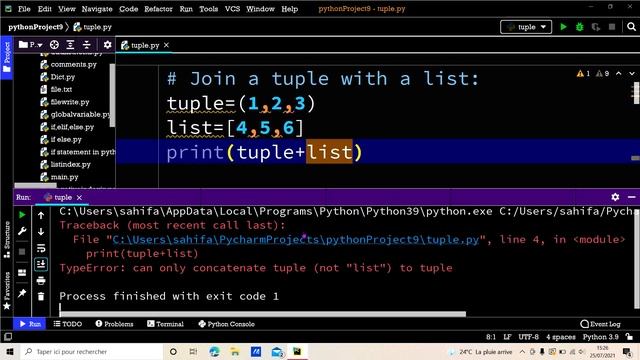Image resolution: width=640 pixels, height=360 pixels.
Task: Collapse all items in project tree
Action: (87, 44)
